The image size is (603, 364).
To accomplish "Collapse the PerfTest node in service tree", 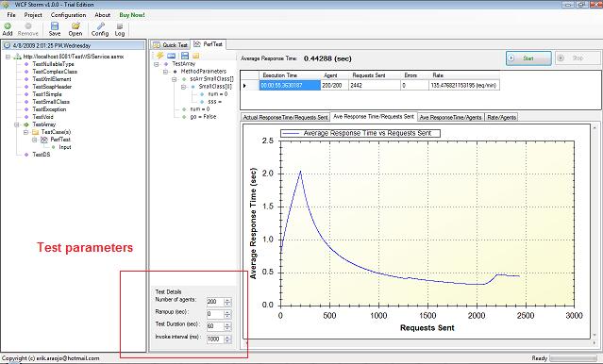I will click(35, 140).
